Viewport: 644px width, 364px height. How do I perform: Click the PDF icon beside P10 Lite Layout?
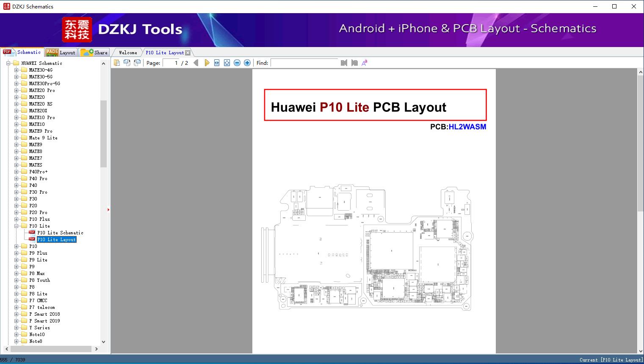(32, 239)
